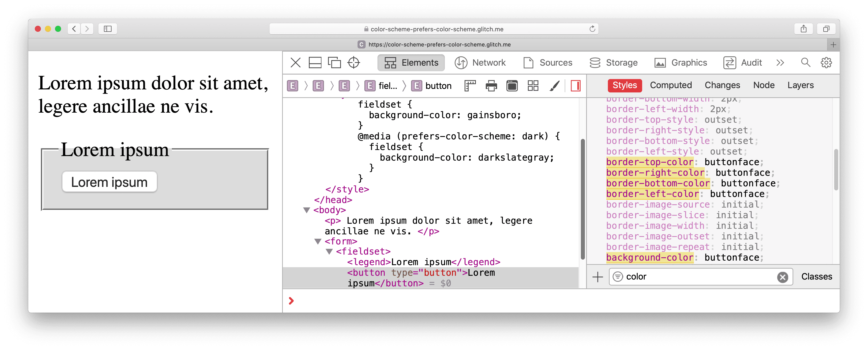
Task: Click the Changes tab in DevTools
Action: click(722, 85)
